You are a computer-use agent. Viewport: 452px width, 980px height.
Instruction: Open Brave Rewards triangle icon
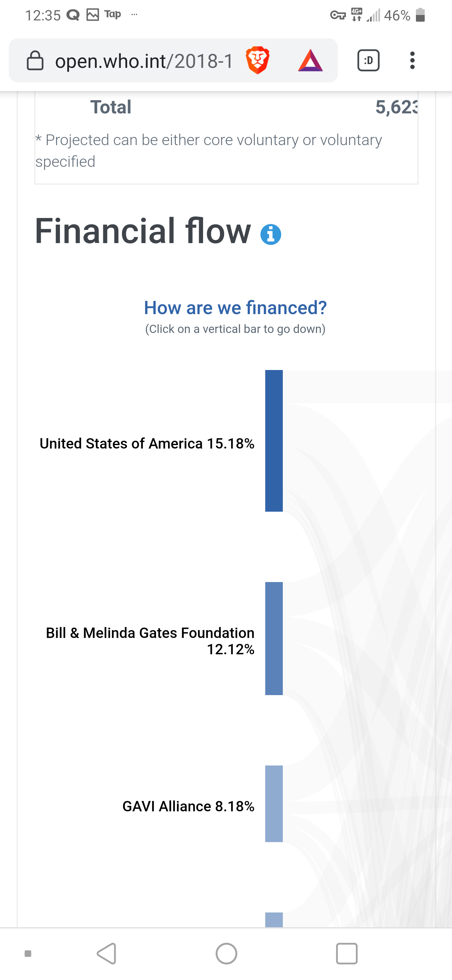click(310, 61)
